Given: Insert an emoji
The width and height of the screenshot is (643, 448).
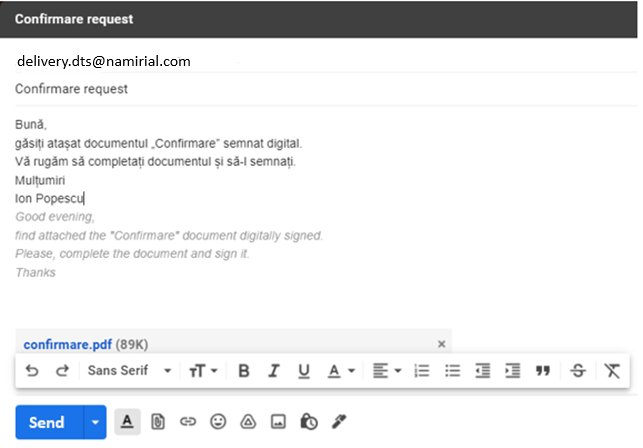Looking at the screenshot, I should point(217,422).
